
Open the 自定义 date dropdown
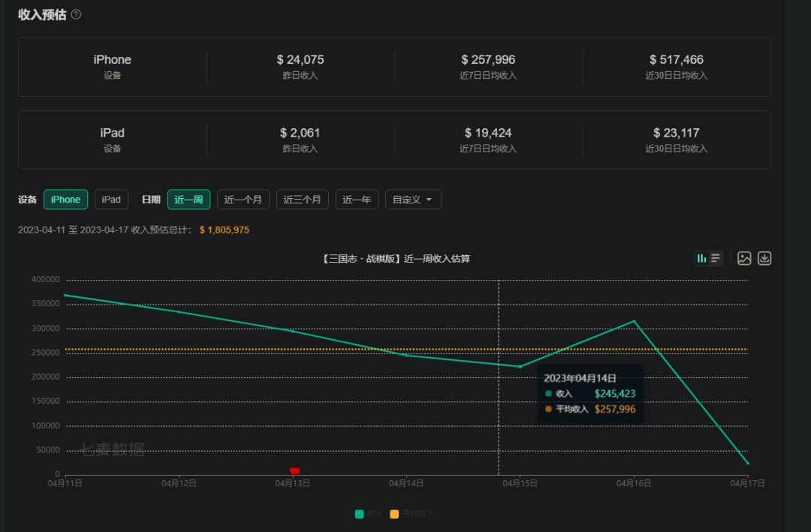[x=413, y=200]
